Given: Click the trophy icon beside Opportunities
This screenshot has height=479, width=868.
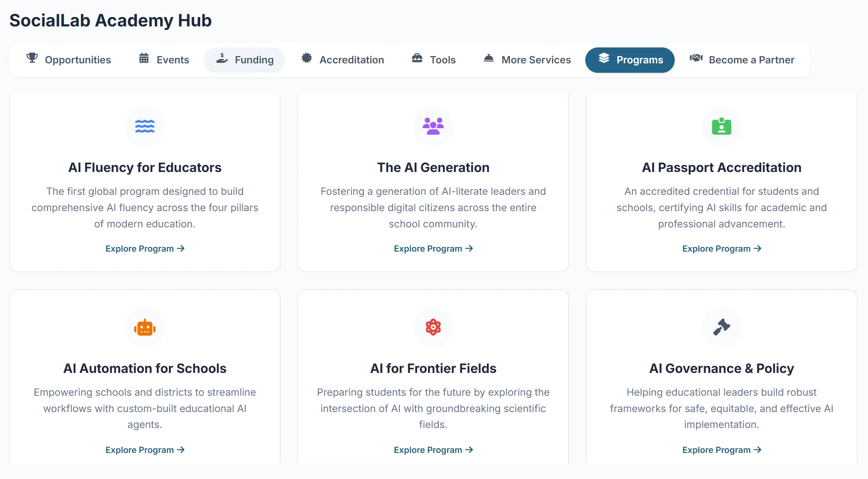Looking at the screenshot, I should 32,59.
